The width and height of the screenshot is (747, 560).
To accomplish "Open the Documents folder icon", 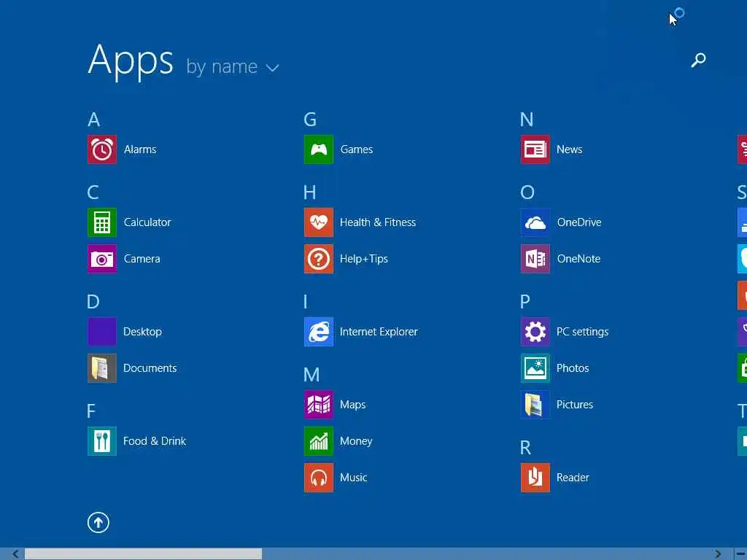I will point(102,368).
